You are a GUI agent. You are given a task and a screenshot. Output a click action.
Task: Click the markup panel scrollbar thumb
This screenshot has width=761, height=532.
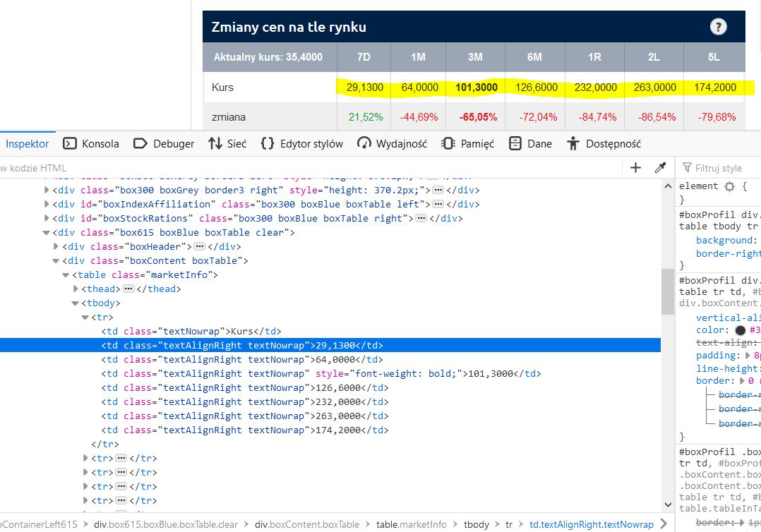coord(668,291)
